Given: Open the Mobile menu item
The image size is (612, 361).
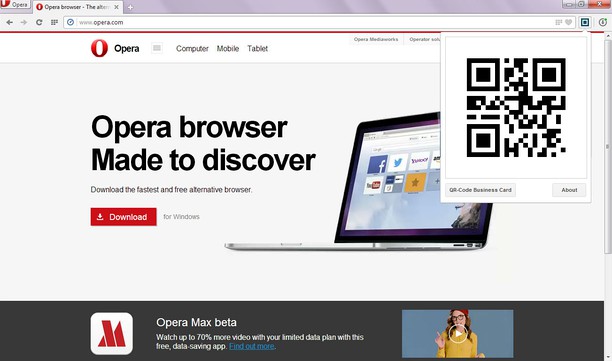Looking at the screenshot, I should [228, 48].
